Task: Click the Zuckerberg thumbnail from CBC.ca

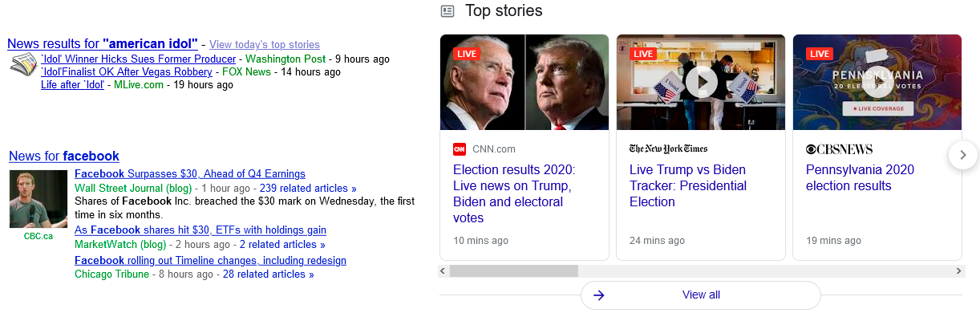Action: coord(38,199)
